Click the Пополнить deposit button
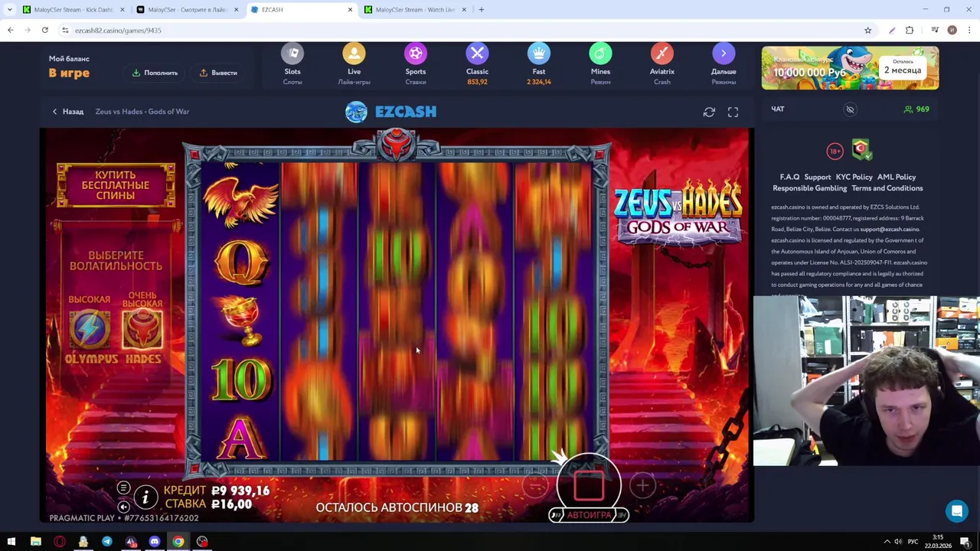980x551 pixels. [x=155, y=73]
